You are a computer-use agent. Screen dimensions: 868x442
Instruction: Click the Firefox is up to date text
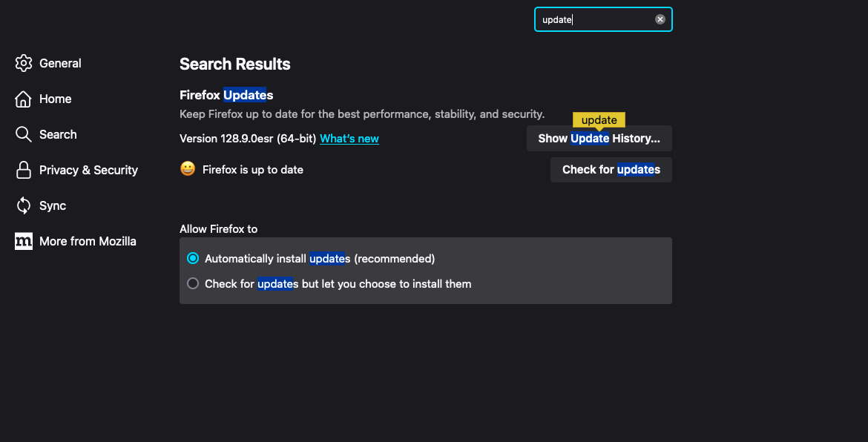253,170
